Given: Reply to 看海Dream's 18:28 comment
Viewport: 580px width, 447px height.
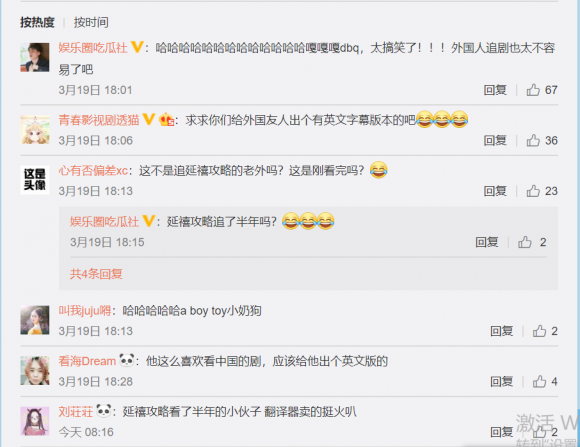Looking at the screenshot, I should pos(502,382).
